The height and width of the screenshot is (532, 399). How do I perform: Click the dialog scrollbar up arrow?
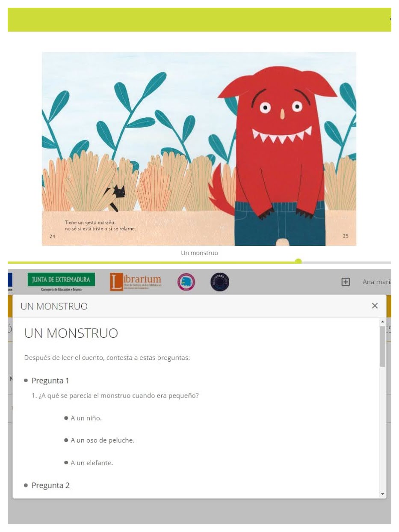point(382,321)
